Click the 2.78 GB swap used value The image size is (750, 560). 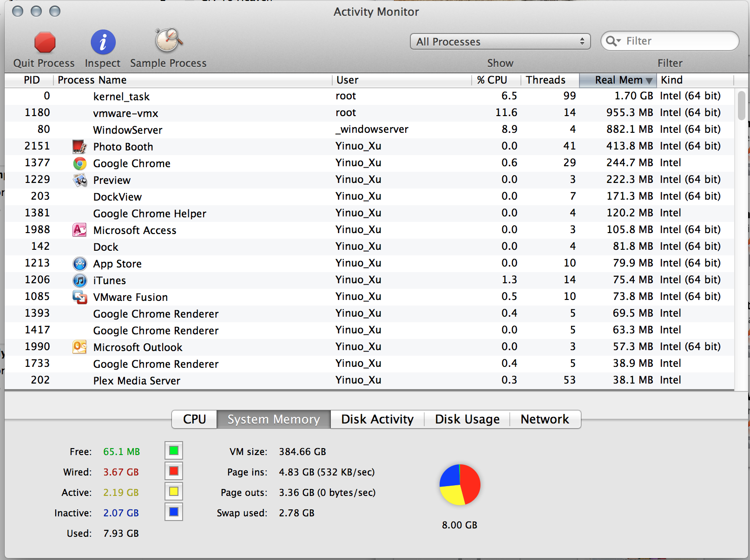click(296, 513)
